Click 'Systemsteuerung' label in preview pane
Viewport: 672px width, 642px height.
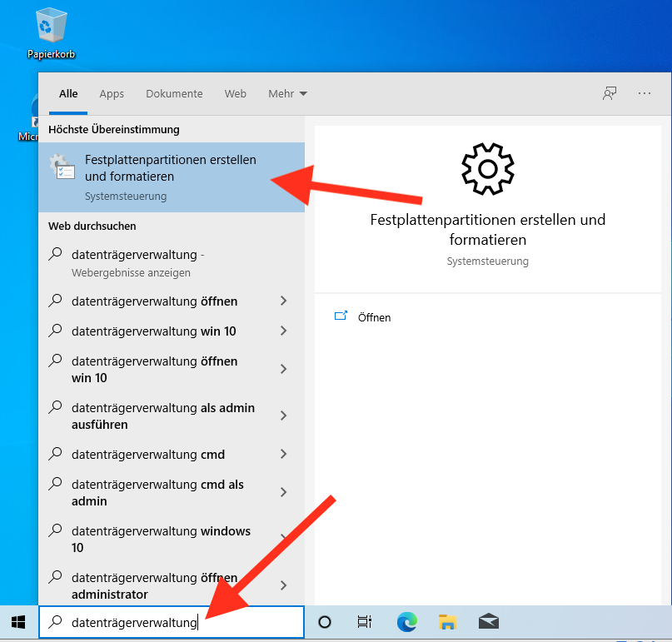(488, 261)
